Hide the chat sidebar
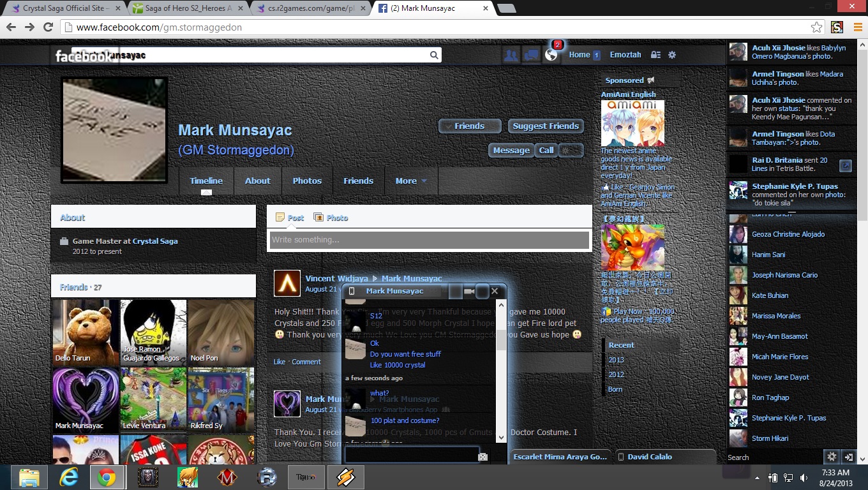Screen dimensions: 868x490 click(848, 457)
